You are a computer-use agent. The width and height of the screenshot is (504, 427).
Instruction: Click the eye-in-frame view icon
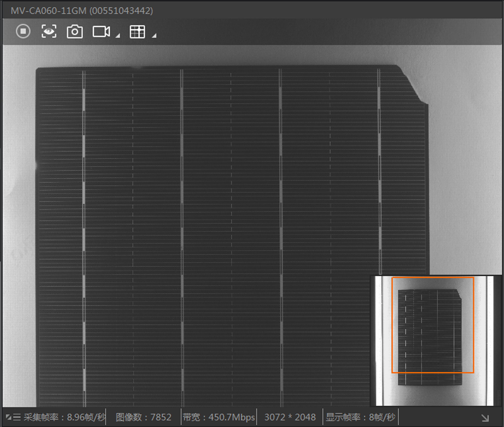click(49, 31)
